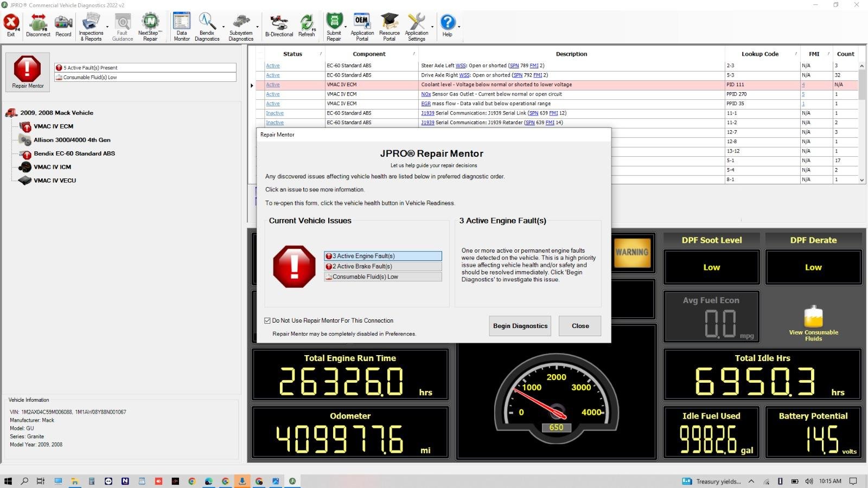Click the Exit toolbar icon
Image resolution: width=868 pixels, height=488 pixels.
[x=11, y=25]
